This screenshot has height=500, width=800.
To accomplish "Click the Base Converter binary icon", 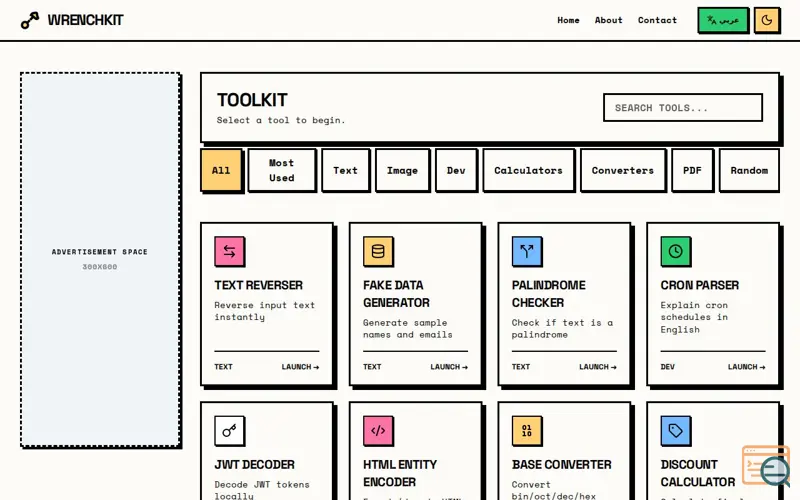I will click(x=527, y=431).
